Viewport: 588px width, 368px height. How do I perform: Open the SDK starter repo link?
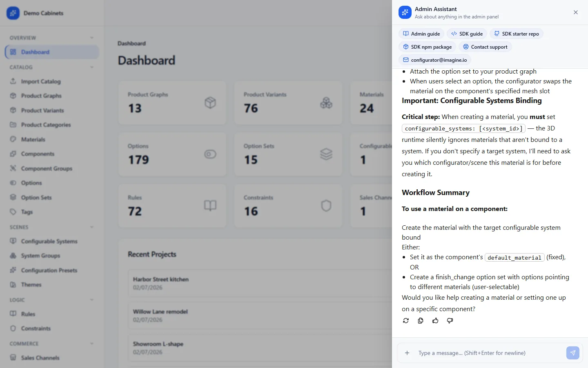516,34
